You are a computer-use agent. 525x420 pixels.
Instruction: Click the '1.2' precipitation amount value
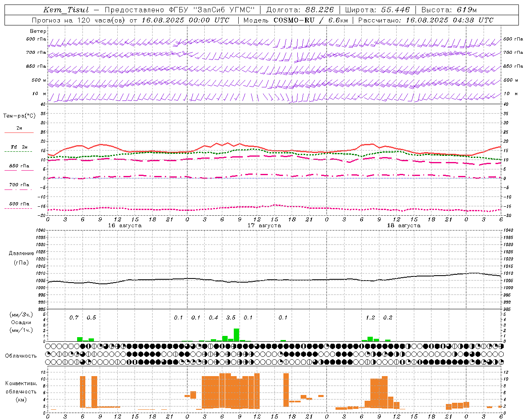click(x=370, y=317)
